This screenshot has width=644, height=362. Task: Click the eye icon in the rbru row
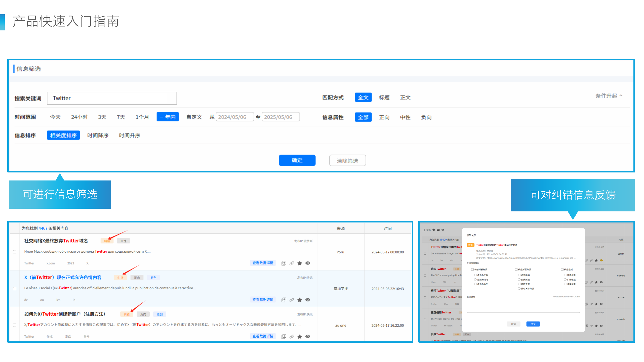click(307, 263)
